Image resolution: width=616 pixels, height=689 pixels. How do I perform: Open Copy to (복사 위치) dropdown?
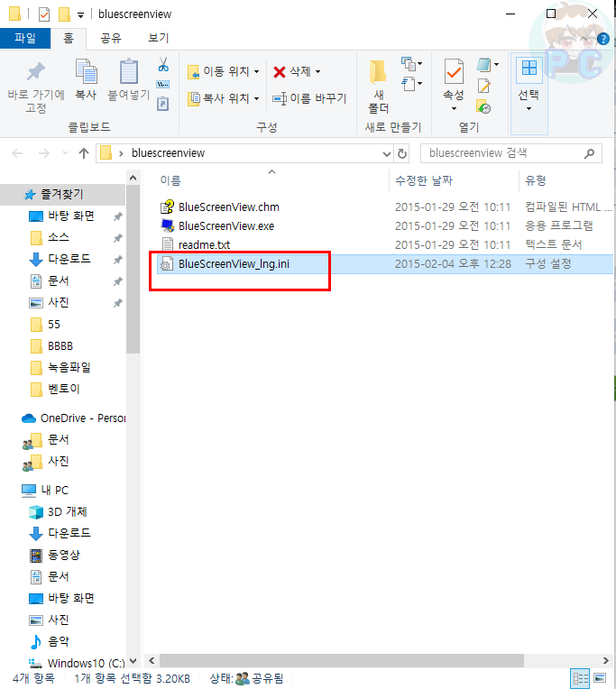click(223, 98)
